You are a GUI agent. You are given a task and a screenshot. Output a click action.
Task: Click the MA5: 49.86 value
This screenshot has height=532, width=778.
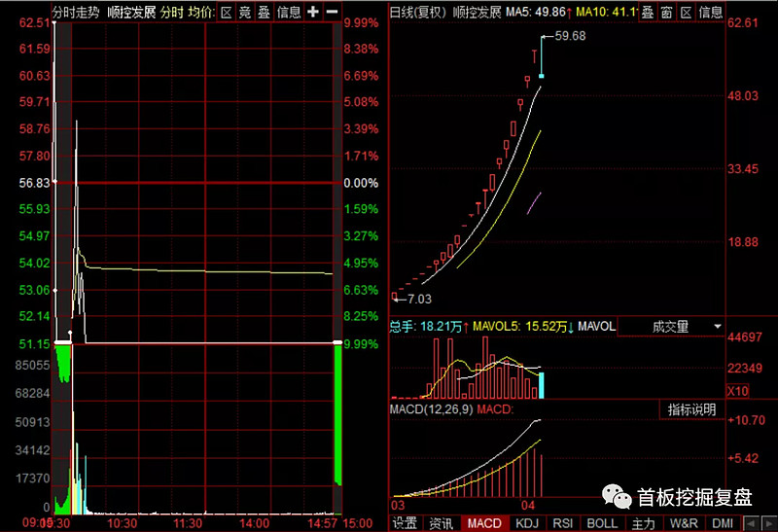pos(539,12)
